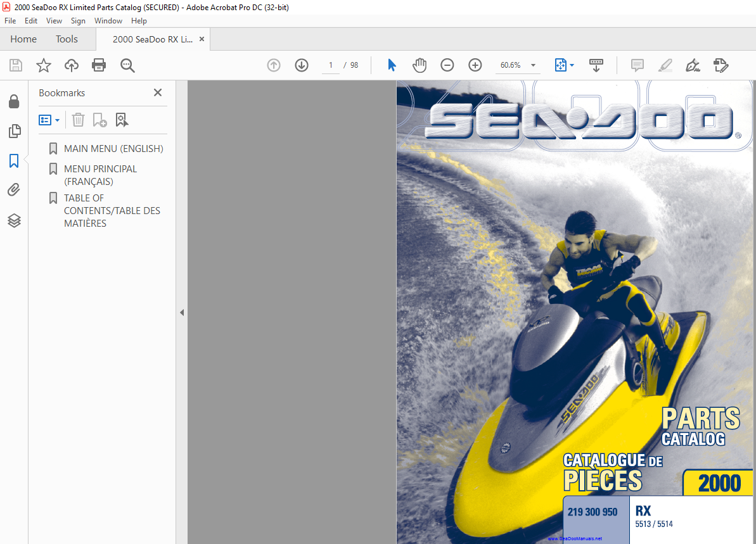Screen dimensions: 756x544
Task: Open the Sign menu
Action: (x=78, y=21)
